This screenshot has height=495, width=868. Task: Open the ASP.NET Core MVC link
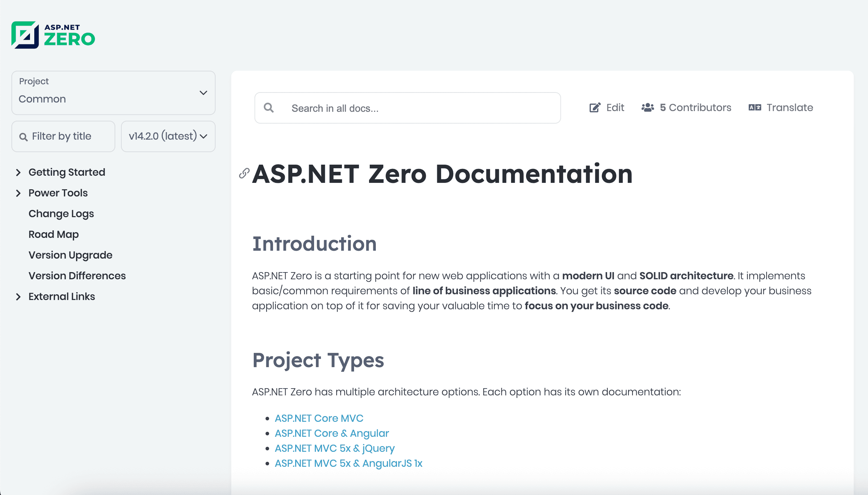319,418
